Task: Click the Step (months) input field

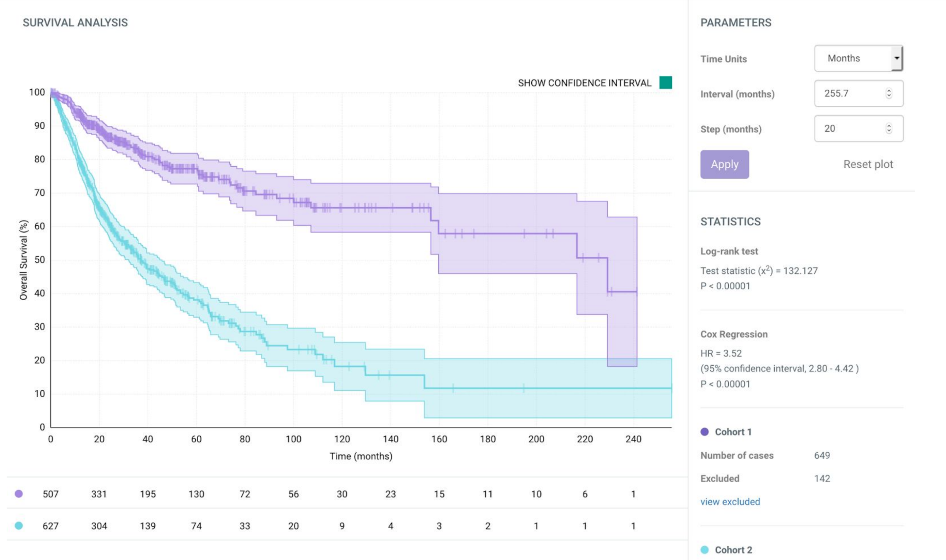Action: (850, 128)
